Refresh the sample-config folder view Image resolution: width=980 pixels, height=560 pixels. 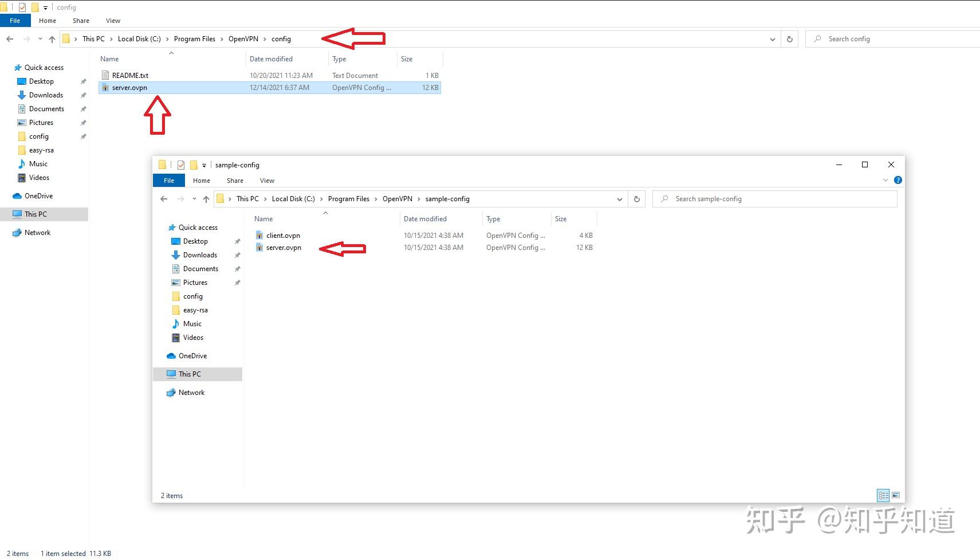(637, 199)
